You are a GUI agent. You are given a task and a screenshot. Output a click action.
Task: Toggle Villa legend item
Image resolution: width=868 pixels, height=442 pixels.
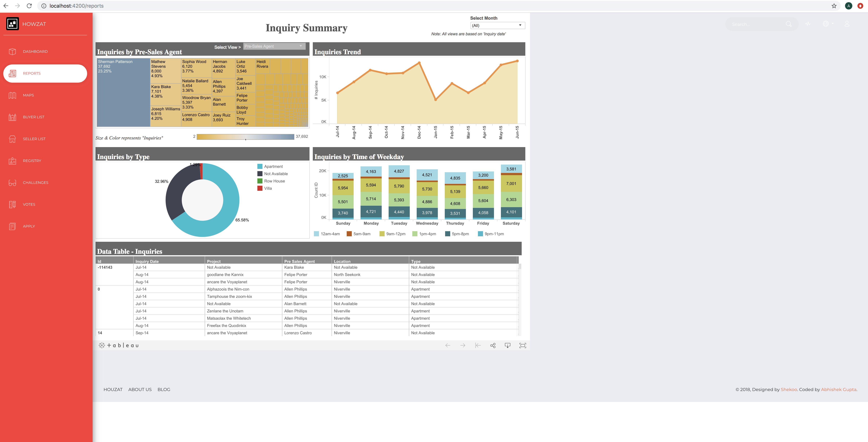coord(268,189)
